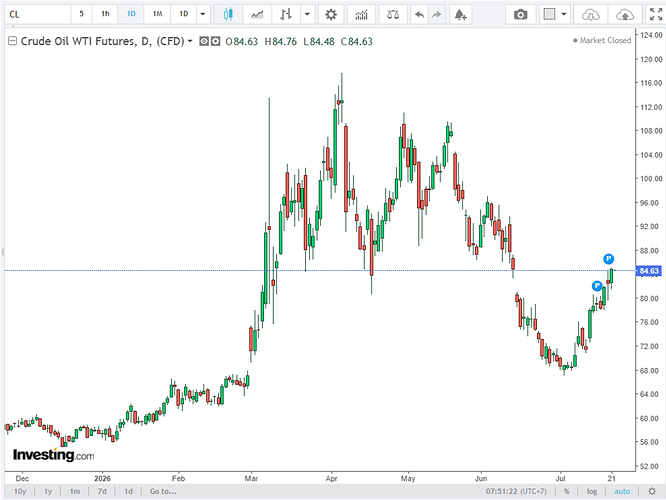Take a chart snapshot with camera icon
The image size is (666, 500).
[520, 14]
